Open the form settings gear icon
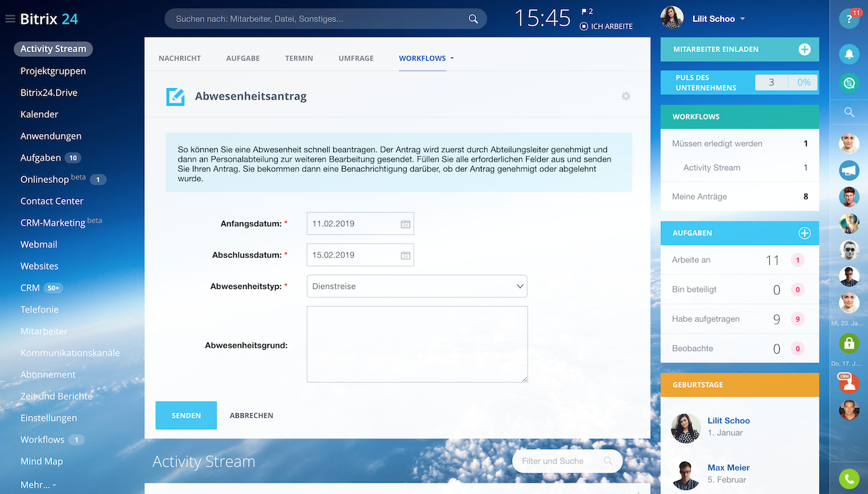Image resolution: width=868 pixels, height=494 pixels. click(626, 96)
